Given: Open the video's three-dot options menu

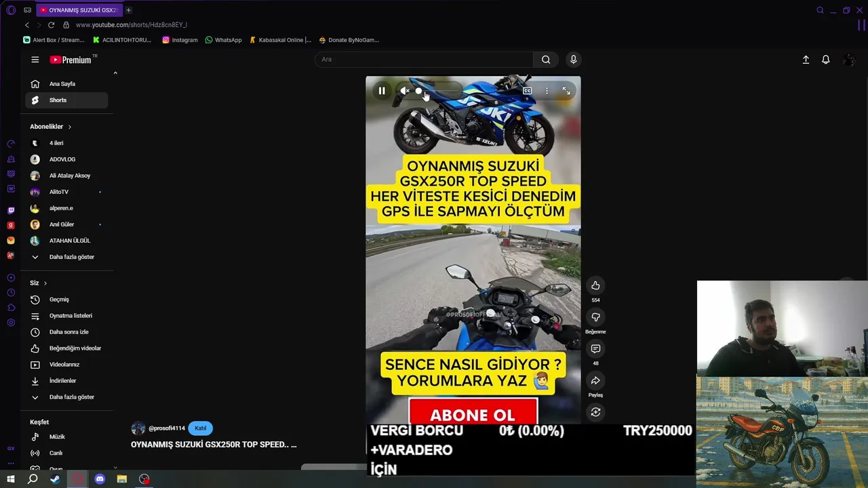Looking at the screenshot, I should (x=547, y=91).
